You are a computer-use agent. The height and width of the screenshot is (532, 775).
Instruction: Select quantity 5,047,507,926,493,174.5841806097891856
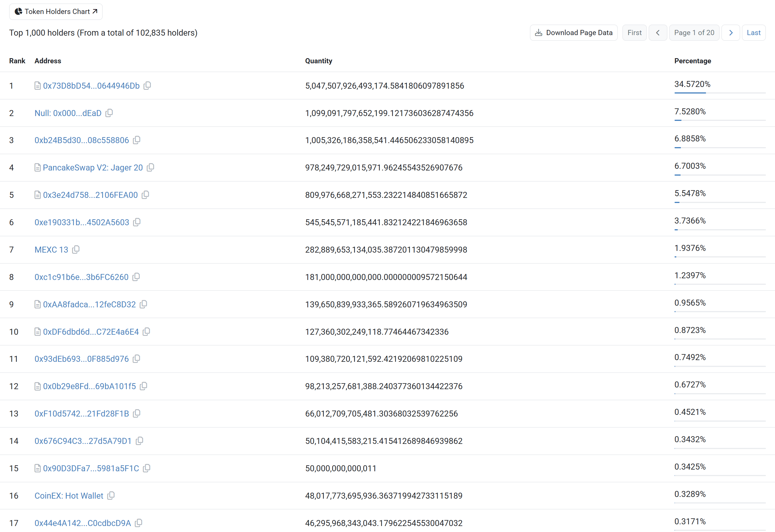pos(384,86)
